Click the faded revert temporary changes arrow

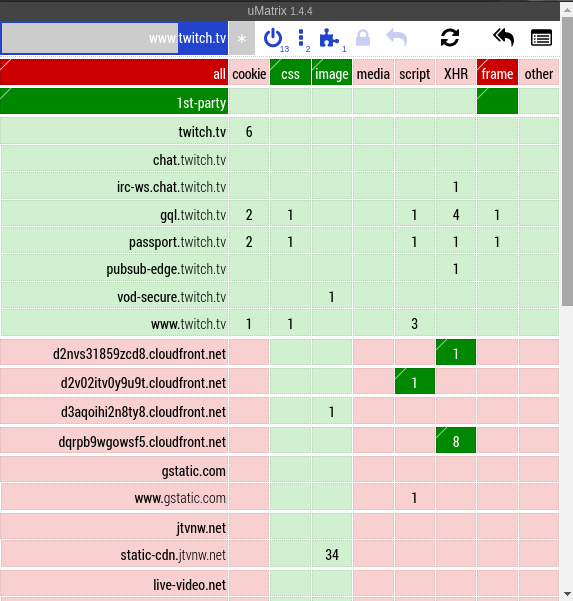(x=396, y=38)
